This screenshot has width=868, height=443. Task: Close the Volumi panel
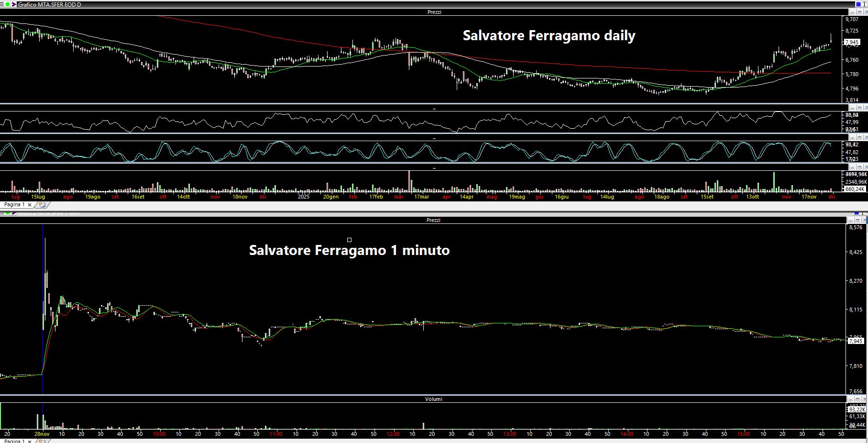click(x=864, y=399)
